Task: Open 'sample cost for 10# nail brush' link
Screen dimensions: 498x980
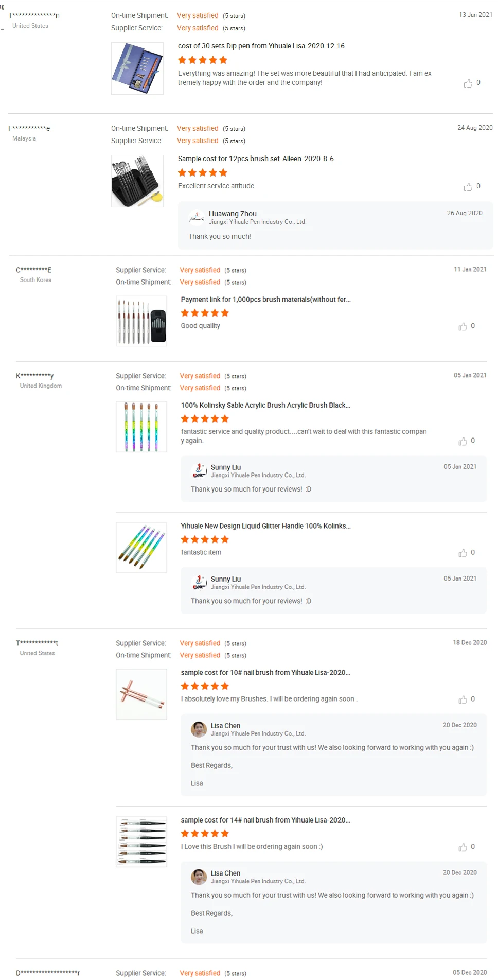Action: [x=265, y=673]
